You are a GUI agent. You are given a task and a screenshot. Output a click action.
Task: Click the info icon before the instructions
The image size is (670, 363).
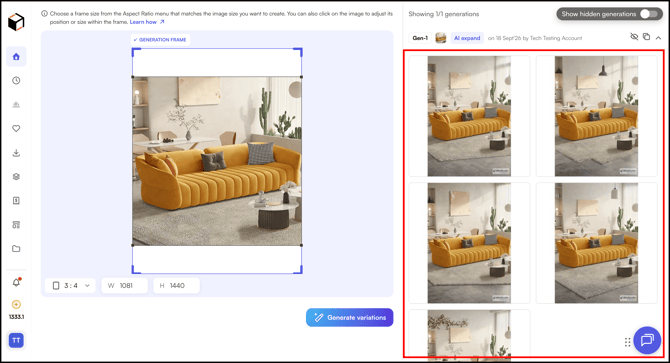[x=44, y=14]
